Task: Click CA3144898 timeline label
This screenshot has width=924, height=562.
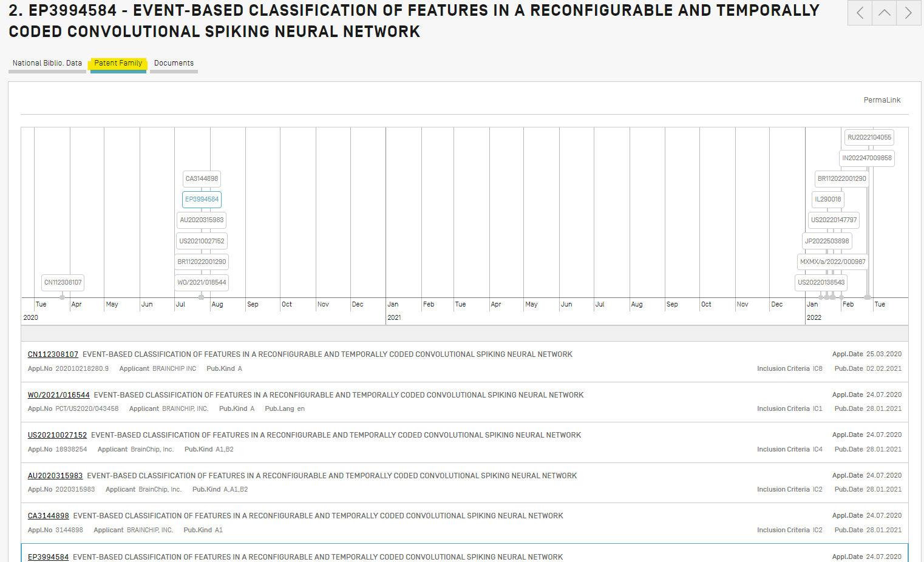Action: 202,178
